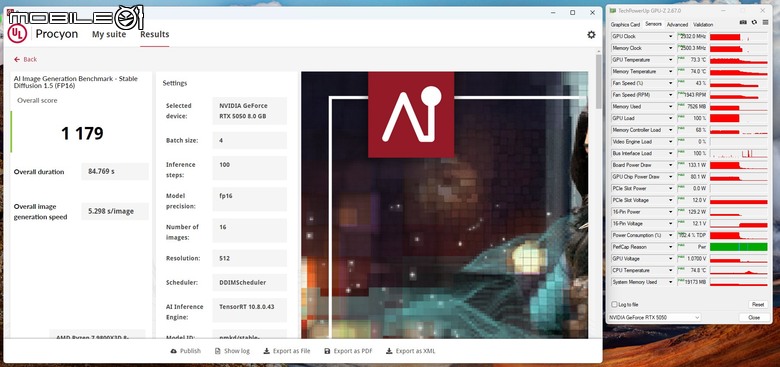
Task: Click the 2932.0 MHz GPU Clock value
Action: [x=693, y=36]
